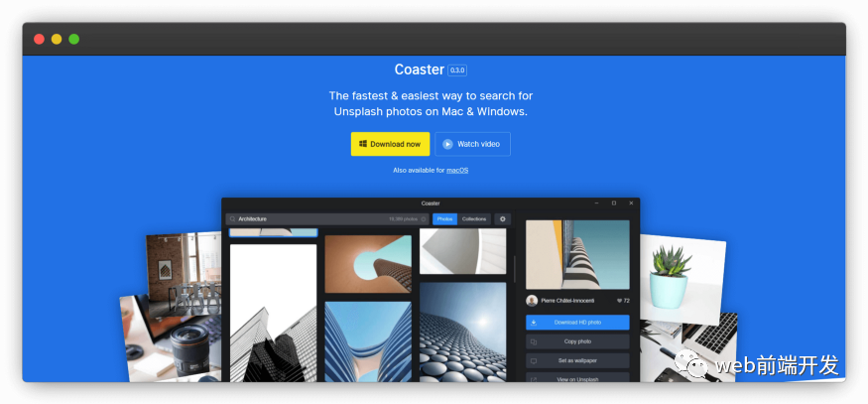
Task: Minimize the inner Coaster app window
Action: pos(596,203)
